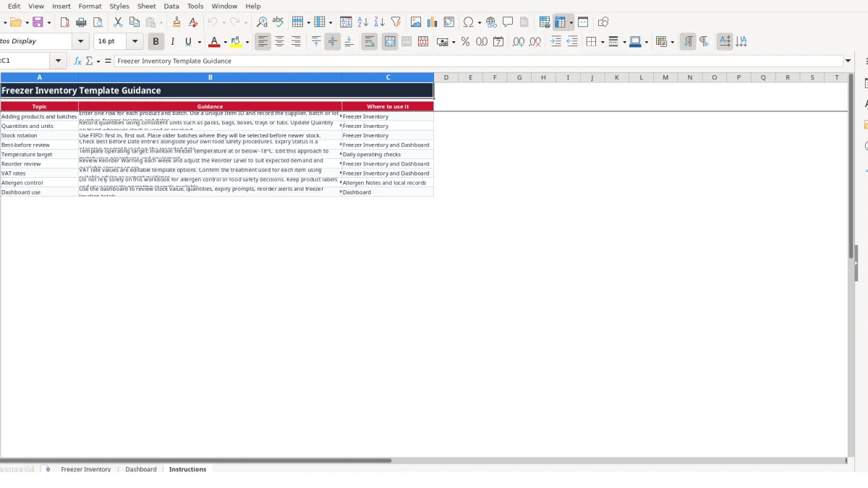Viewport: 868px width, 488px height.
Task: Align cell text right
Action: pyautogui.click(x=296, y=42)
